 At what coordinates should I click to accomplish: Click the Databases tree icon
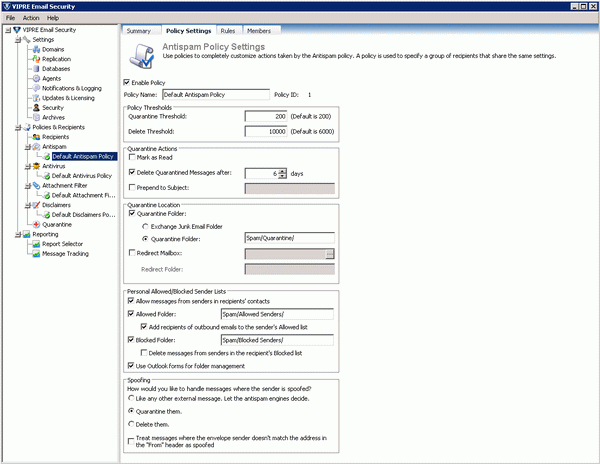pyautogui.click(x=36, y=69)
